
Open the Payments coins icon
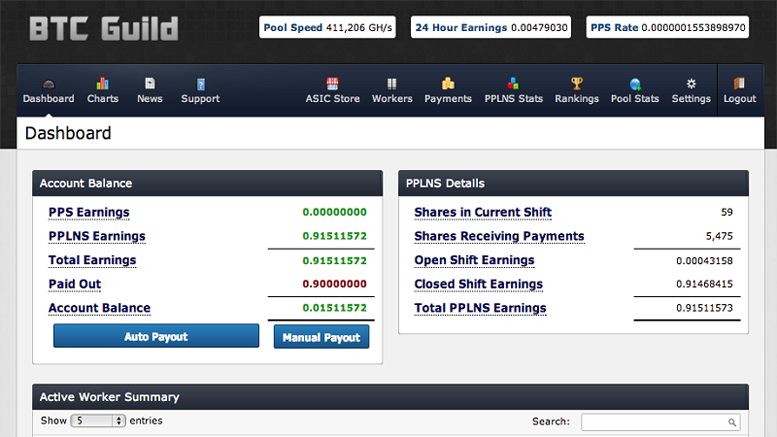tap(448, 83)
